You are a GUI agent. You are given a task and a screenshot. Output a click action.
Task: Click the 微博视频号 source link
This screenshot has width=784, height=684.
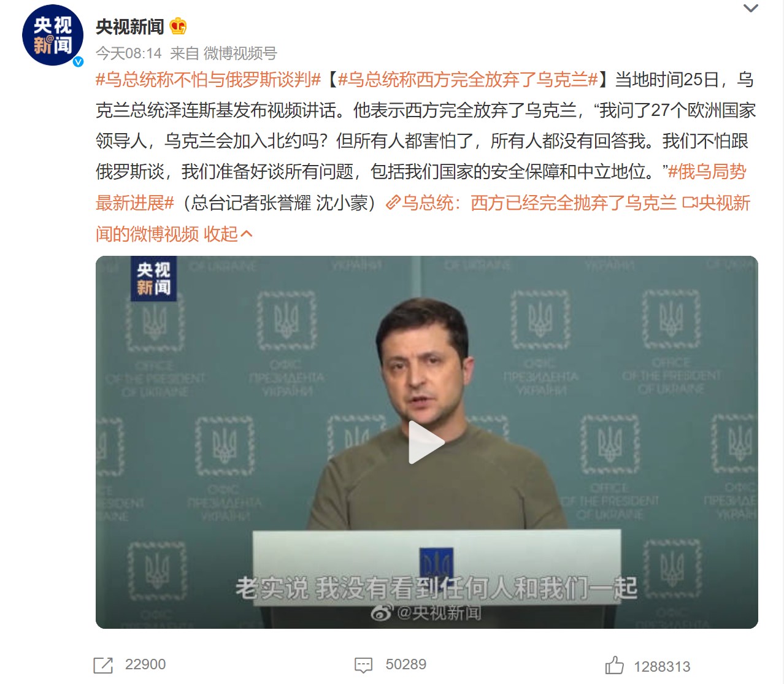click(240, 54)
